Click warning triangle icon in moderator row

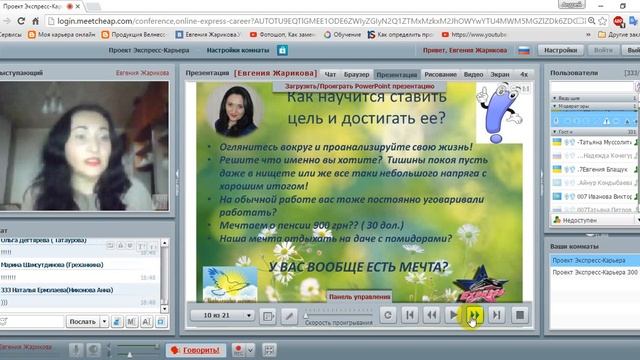pos(606,121)
